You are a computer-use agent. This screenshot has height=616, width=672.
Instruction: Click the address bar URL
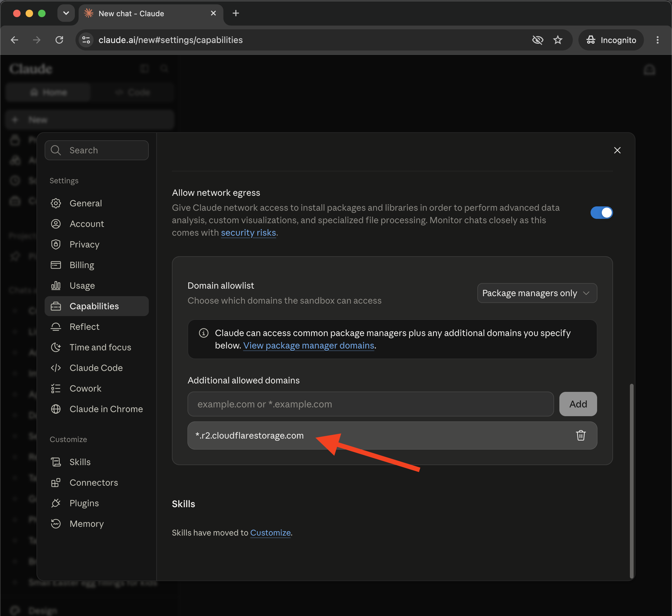click(x=170, y=40)
